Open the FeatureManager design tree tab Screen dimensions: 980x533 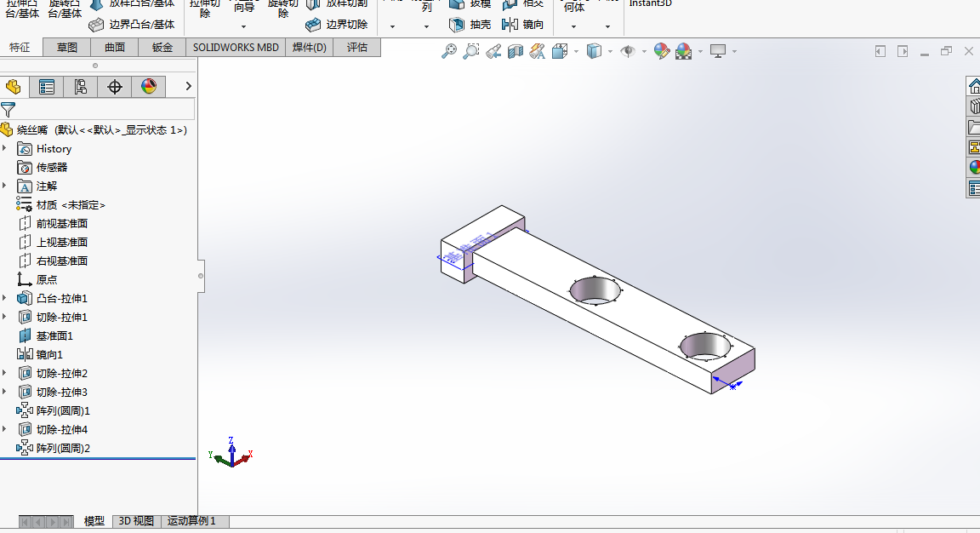13,87
